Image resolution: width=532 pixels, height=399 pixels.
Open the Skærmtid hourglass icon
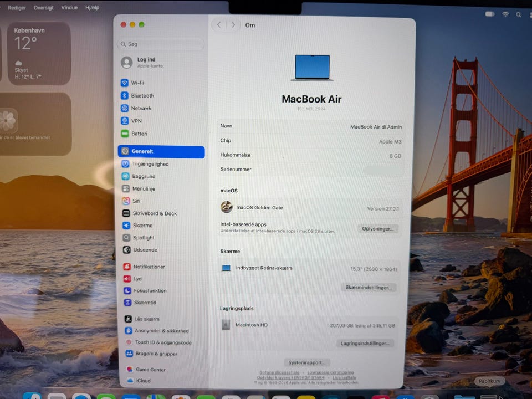[x=127, y=303]
